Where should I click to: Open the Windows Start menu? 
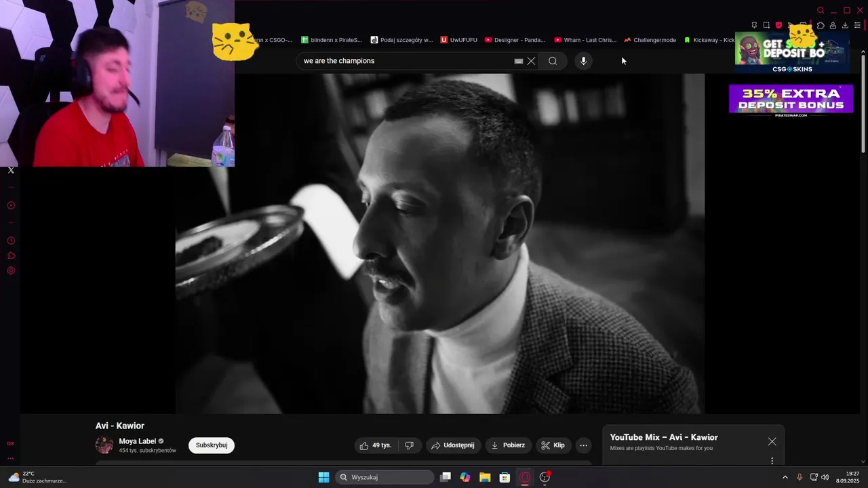point(323,477)
